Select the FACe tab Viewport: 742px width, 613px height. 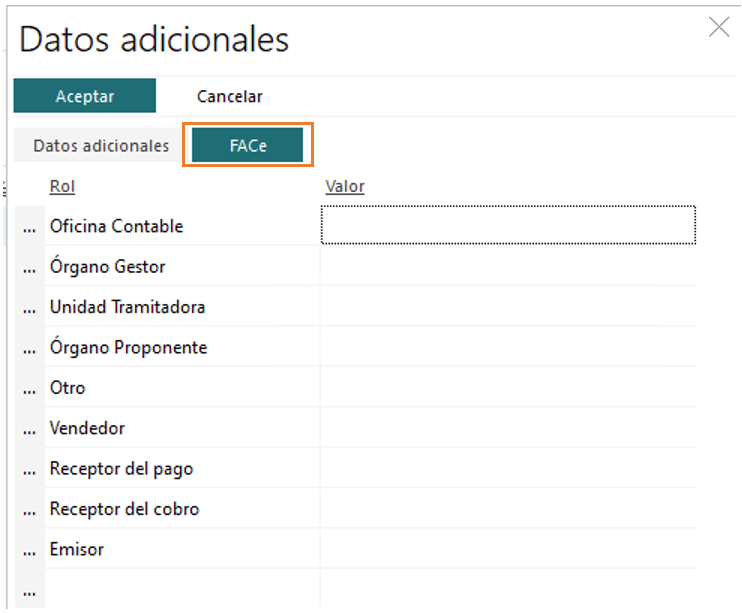248,145
